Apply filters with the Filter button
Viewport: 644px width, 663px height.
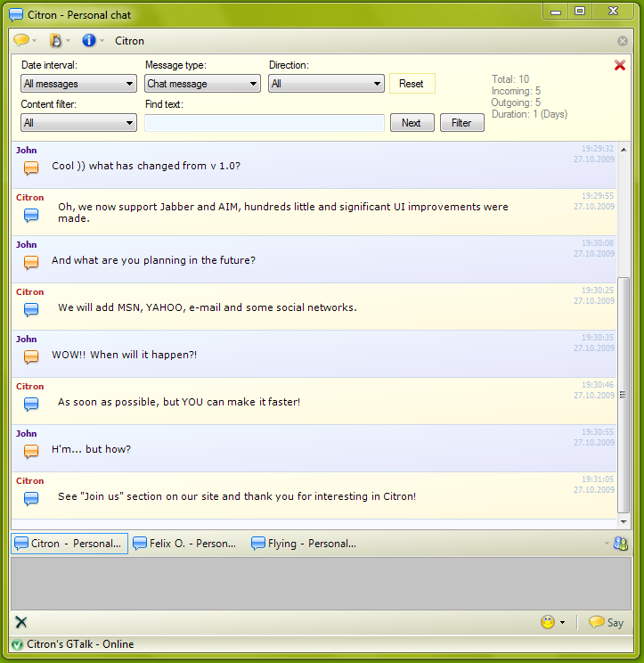461,123
